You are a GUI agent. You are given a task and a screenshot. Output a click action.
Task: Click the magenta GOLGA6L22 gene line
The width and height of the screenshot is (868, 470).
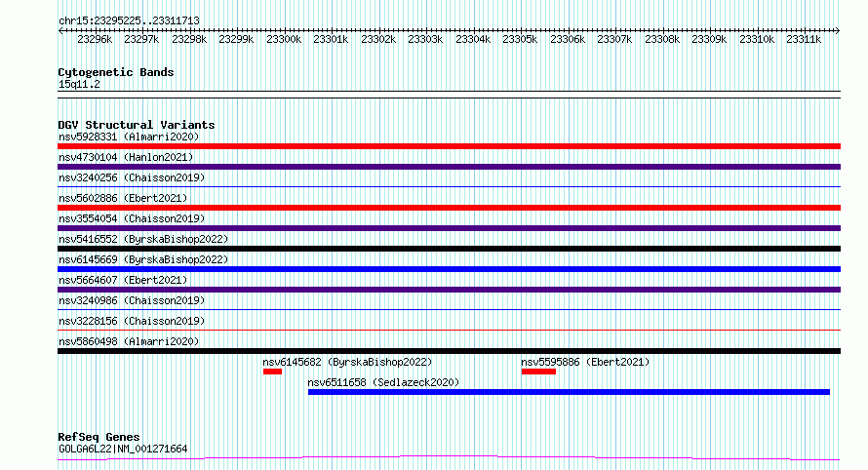[449, 458]
